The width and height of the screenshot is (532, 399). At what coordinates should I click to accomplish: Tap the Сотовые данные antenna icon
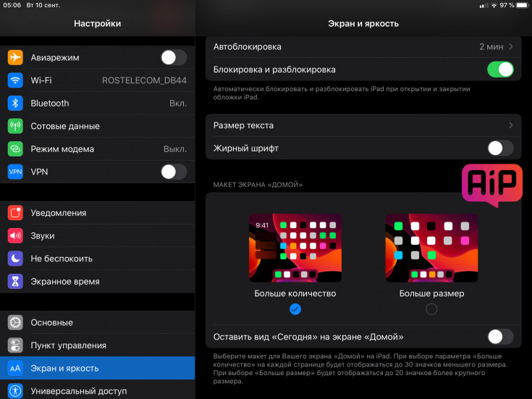(15, 126)
